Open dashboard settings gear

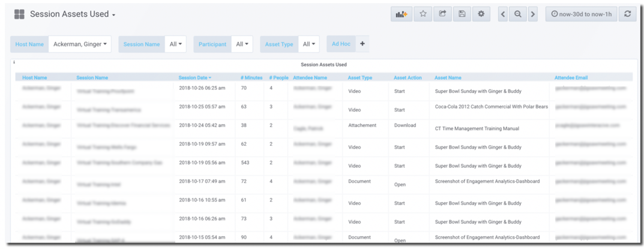[481, 14]
